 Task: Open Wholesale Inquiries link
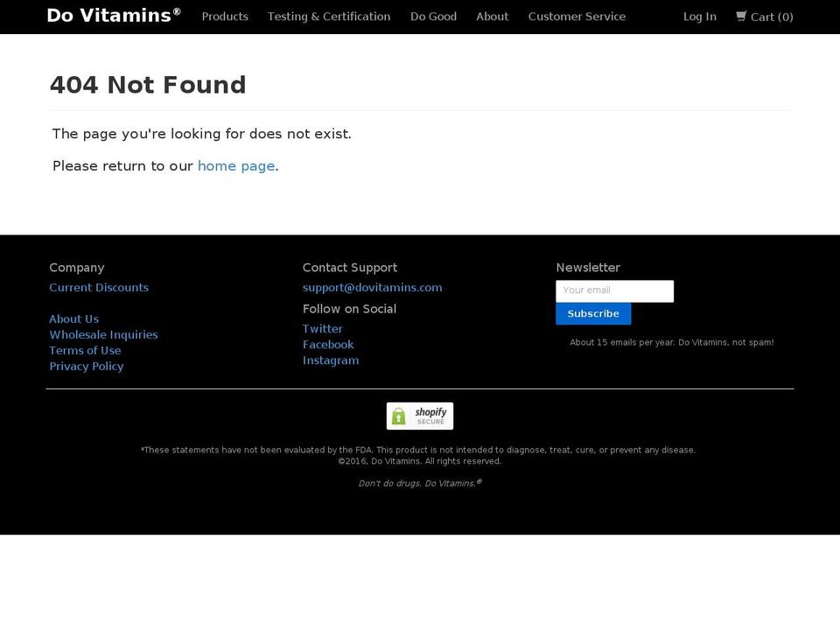tap(103, 335)
